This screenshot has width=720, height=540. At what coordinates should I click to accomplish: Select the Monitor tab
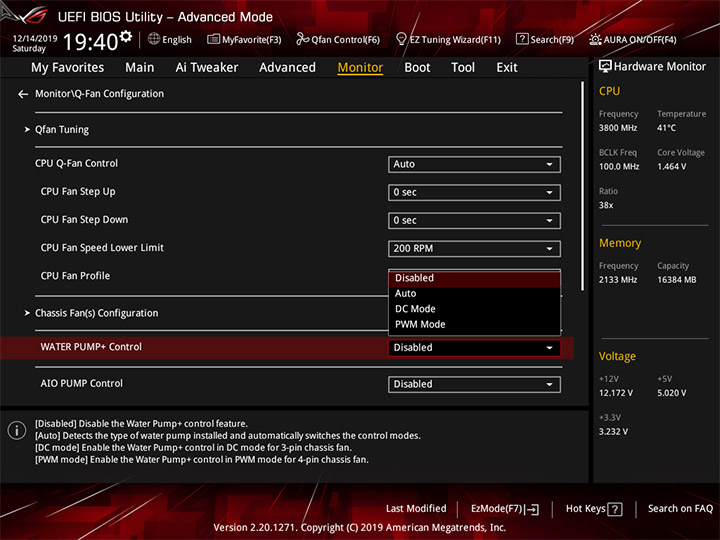point(360,68)
